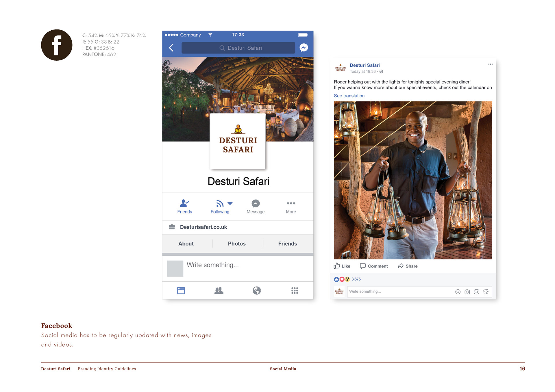Click See translation link
This screenshot has width=555, height=392.
click(349, 96)
